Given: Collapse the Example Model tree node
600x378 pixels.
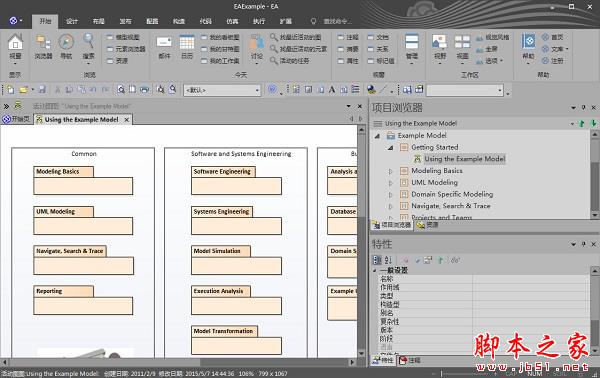Looking at the screenshot, I should 377,135.
